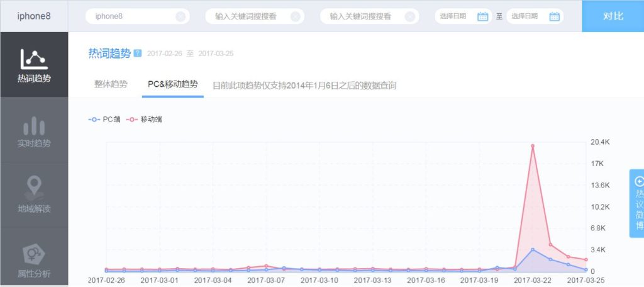The width and height of the screenshot is (644, 287).
Task: Open the start date calendar picker
Action: 482,16
